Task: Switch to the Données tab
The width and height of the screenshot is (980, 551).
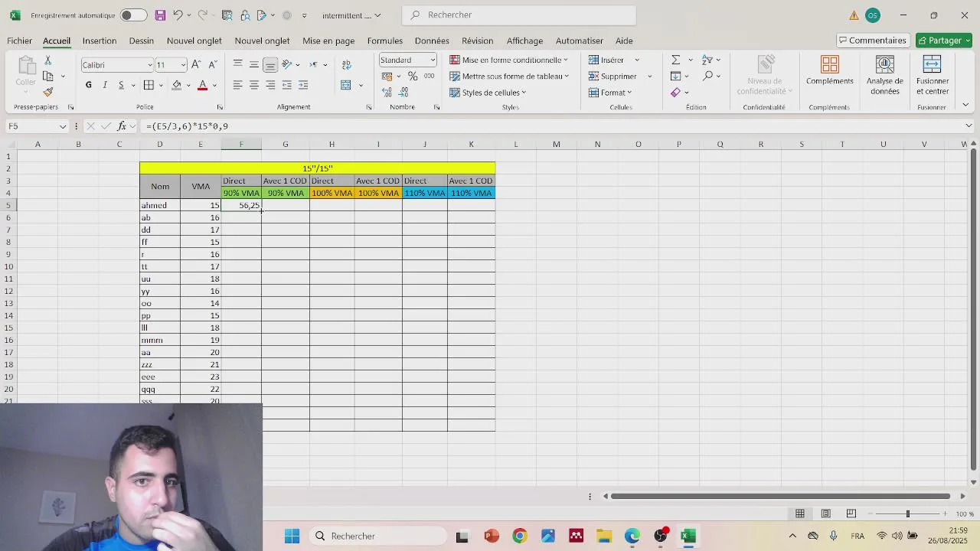Action: point(432,41)
